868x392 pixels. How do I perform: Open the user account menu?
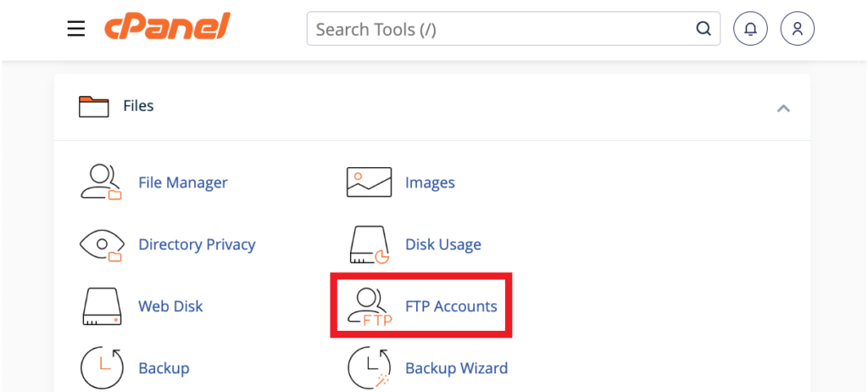point(797,28)
